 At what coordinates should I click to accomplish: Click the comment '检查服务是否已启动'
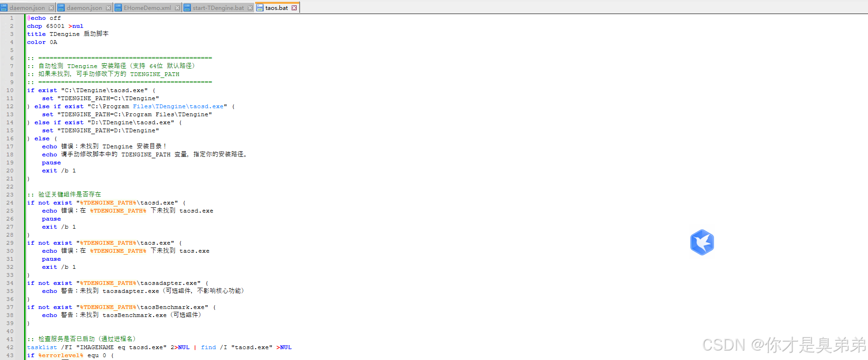point(82,339)
